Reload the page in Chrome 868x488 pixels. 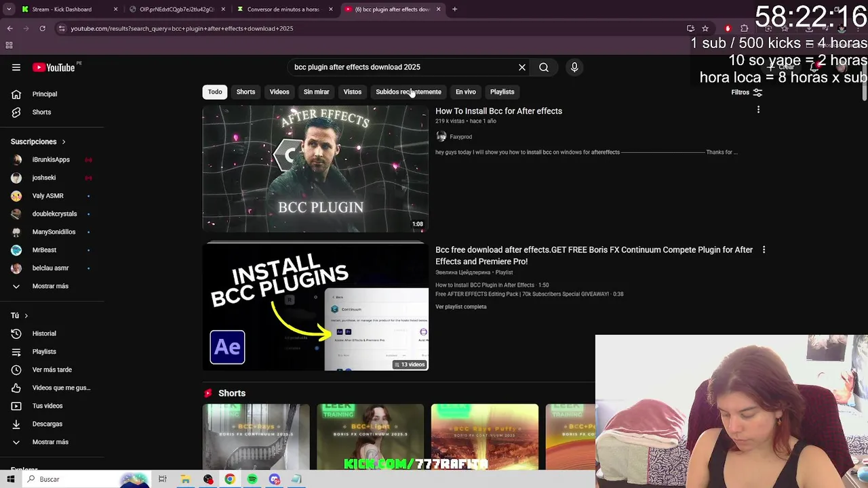(42, 28)
